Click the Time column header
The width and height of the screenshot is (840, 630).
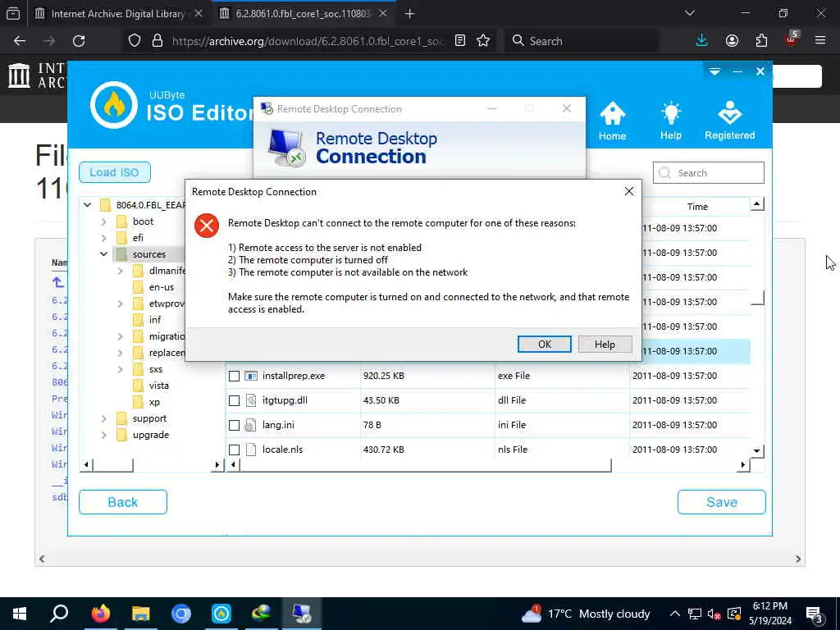click(x=697, y=206)
